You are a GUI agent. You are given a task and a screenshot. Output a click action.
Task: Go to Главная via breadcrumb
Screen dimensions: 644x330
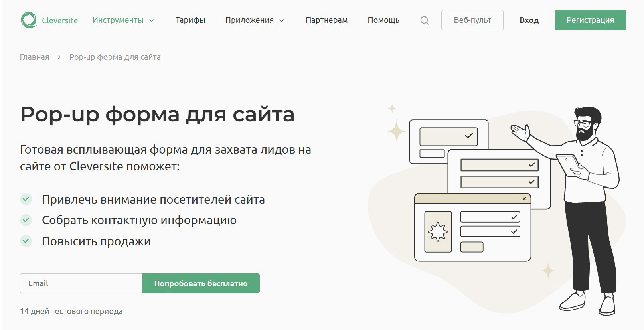(35, 57)
